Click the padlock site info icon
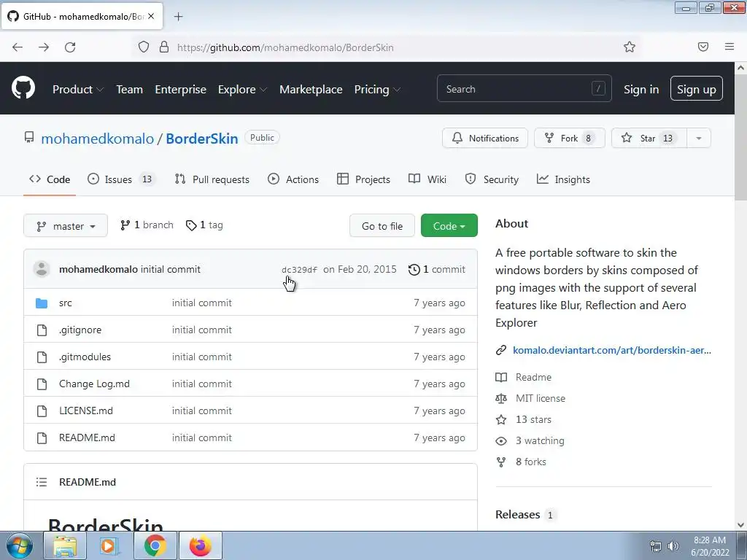The width and height of the screenshot is (747, 560). [x=164, y=47]
